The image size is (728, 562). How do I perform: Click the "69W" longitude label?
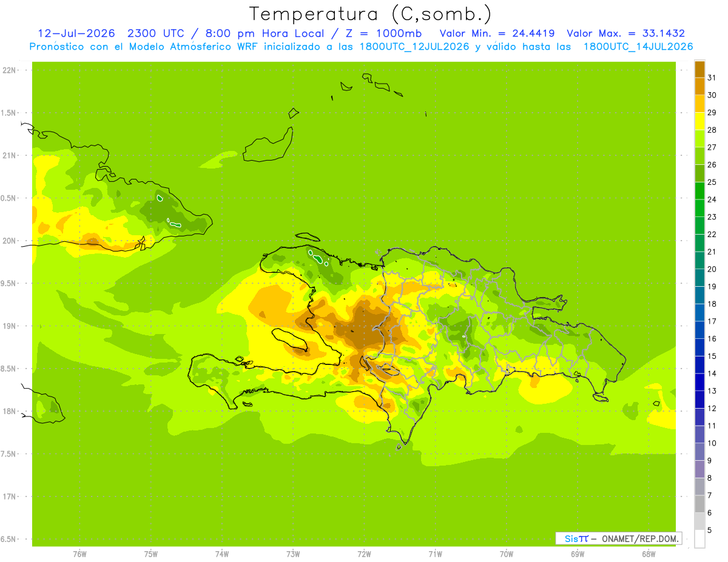(x=578, y=554)
